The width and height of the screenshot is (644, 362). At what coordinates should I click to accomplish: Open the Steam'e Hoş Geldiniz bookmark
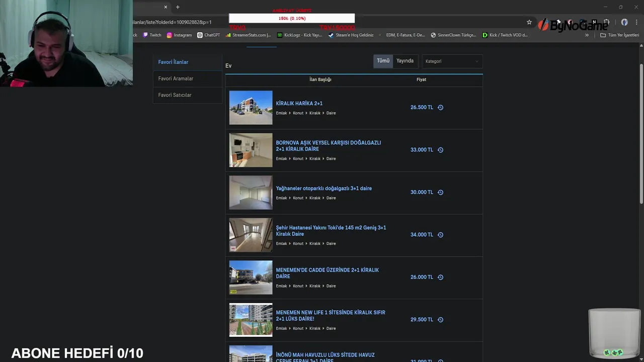[x=351, y=35]
